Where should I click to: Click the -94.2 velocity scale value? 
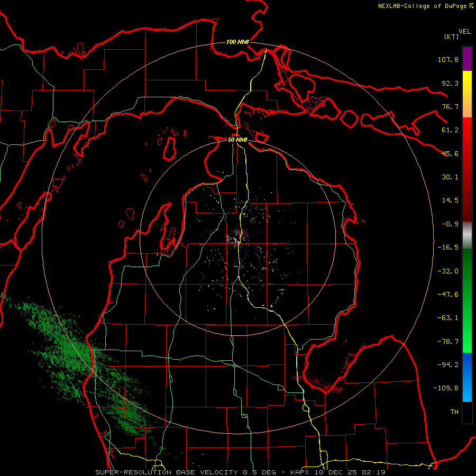(x=448, y=364)
